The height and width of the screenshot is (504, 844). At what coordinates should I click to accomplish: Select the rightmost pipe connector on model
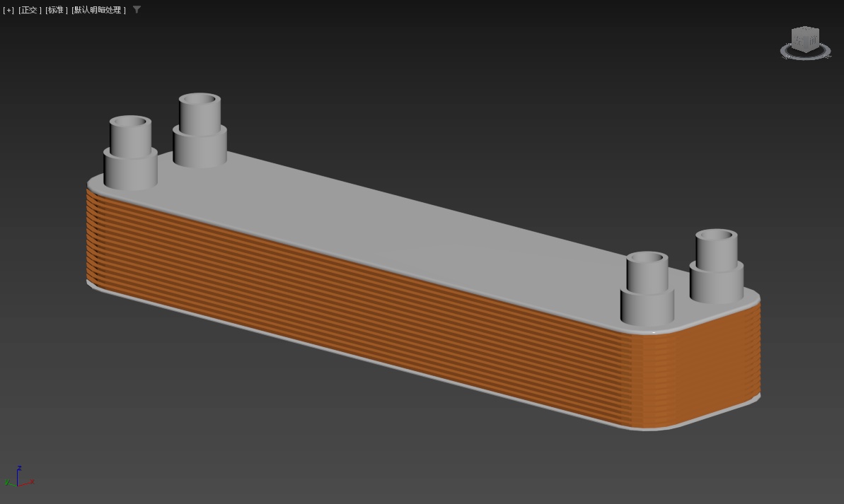(717, 269)
